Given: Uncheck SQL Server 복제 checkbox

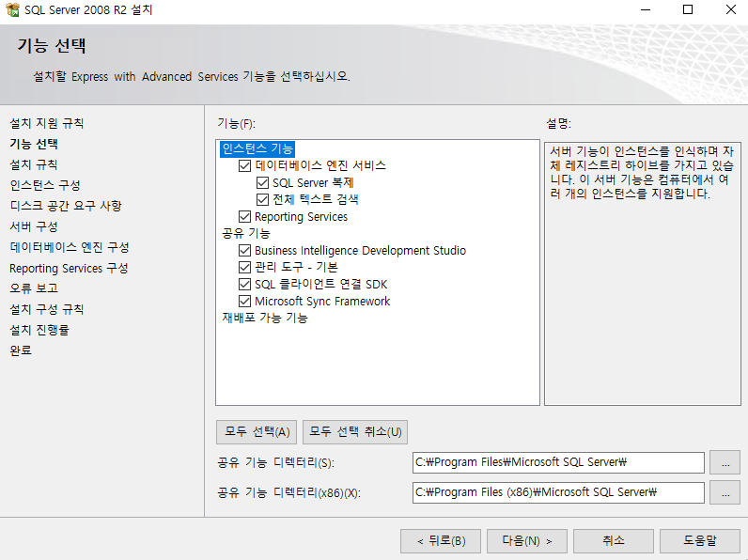Looking at the screenshot, I should coord(262,182).
